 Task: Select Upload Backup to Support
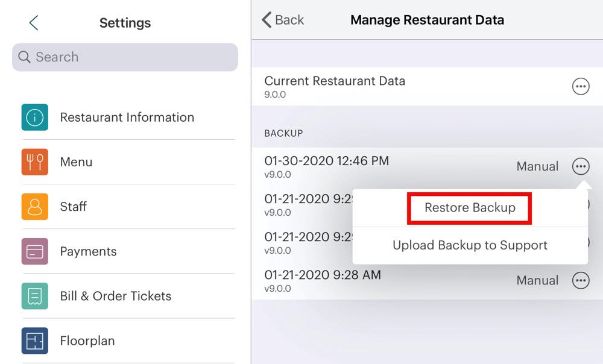(469, 245)
